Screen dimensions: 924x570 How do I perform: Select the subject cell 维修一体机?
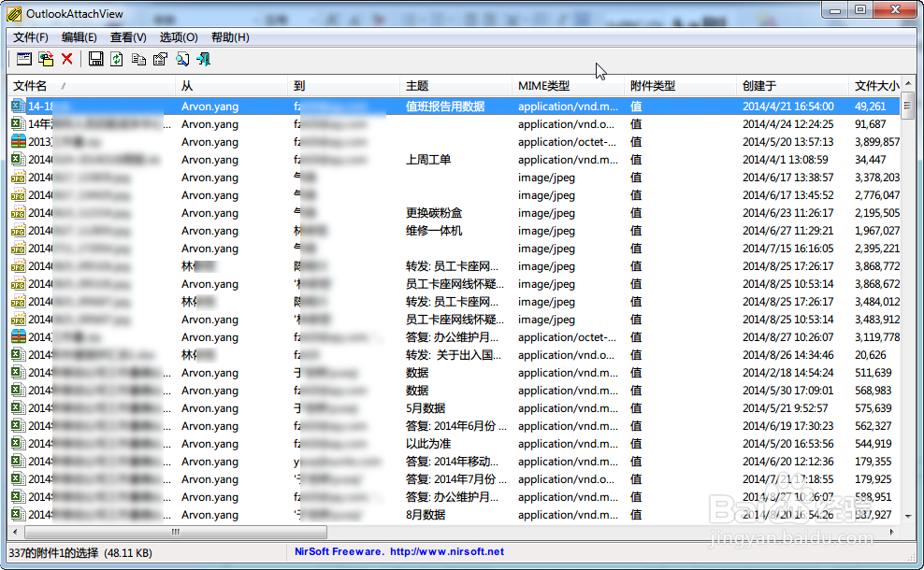(434, 230)
